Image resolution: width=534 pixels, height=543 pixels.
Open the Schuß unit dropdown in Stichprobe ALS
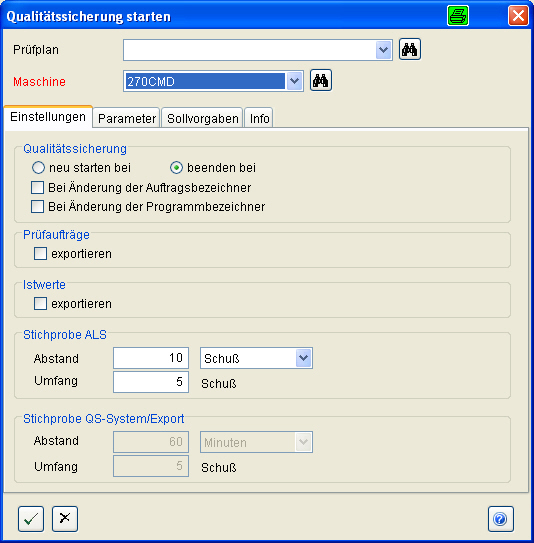pyautogui.click(x=303, y=358)
